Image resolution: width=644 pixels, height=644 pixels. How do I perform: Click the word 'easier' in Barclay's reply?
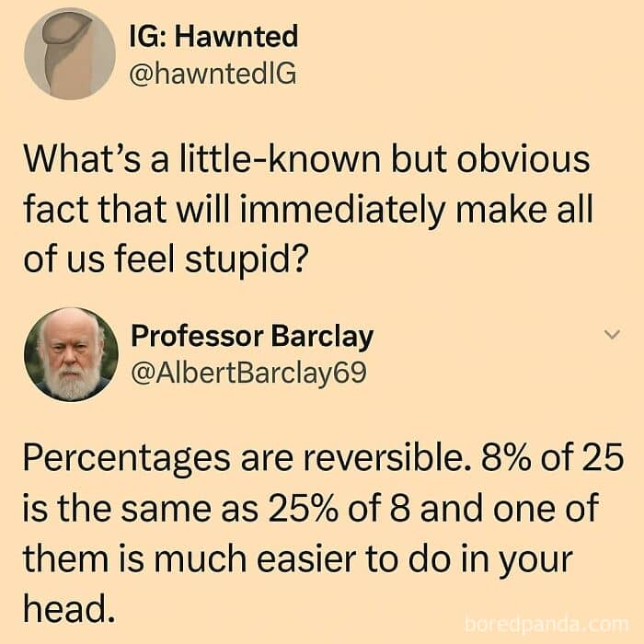306,559
